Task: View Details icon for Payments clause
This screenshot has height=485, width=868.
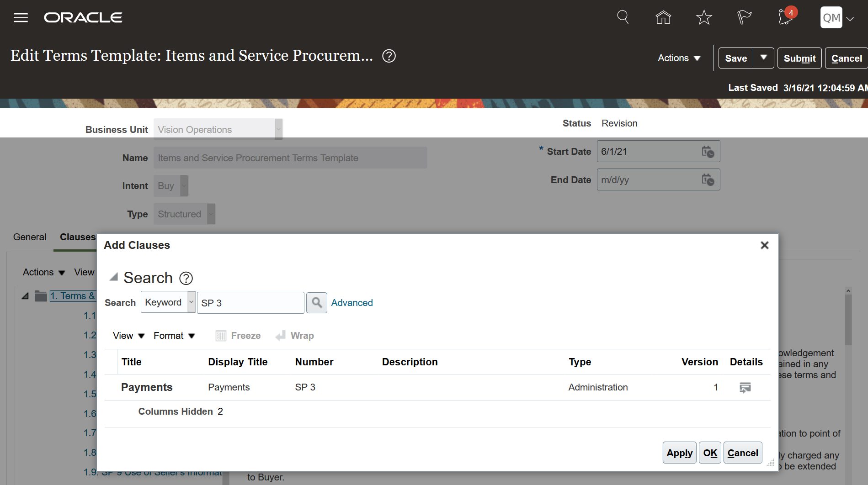Action: [x=745, y=388]
